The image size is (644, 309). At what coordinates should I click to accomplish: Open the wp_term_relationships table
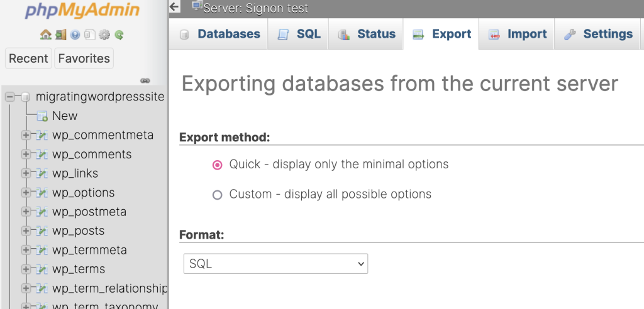point(109,288)
